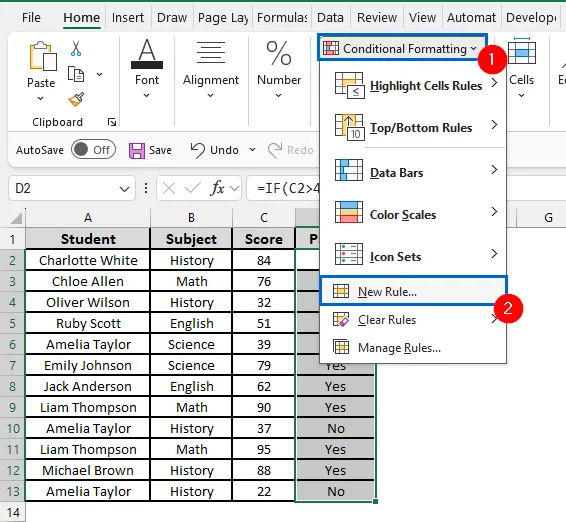Click the Number percent icon

pyautogui.click(x=279, y=53)
